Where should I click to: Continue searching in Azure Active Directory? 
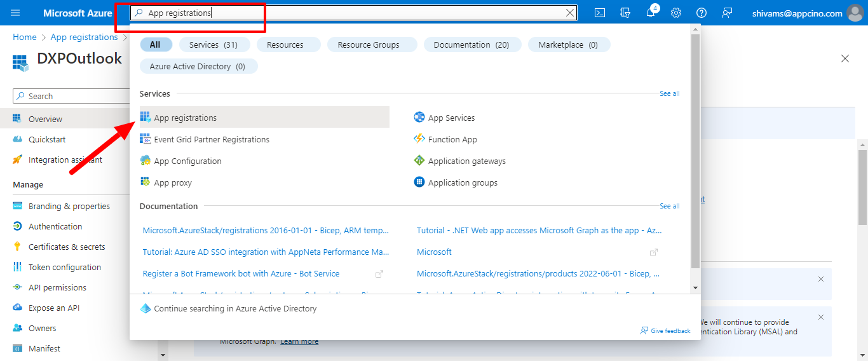point(235,308)
